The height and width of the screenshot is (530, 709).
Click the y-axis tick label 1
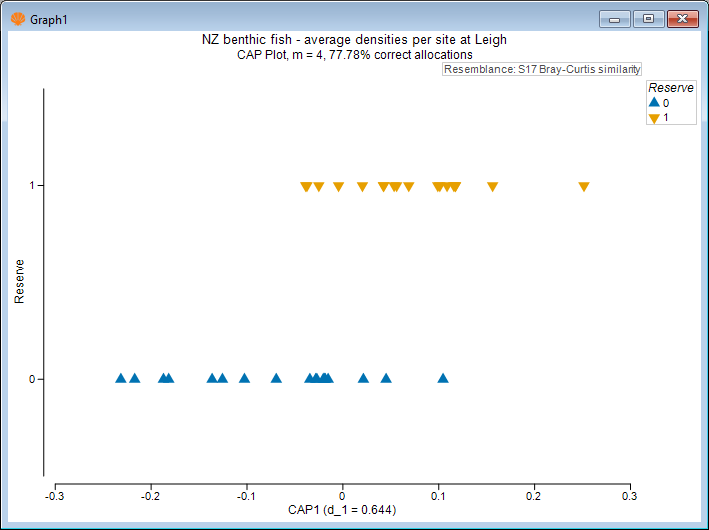31,185
